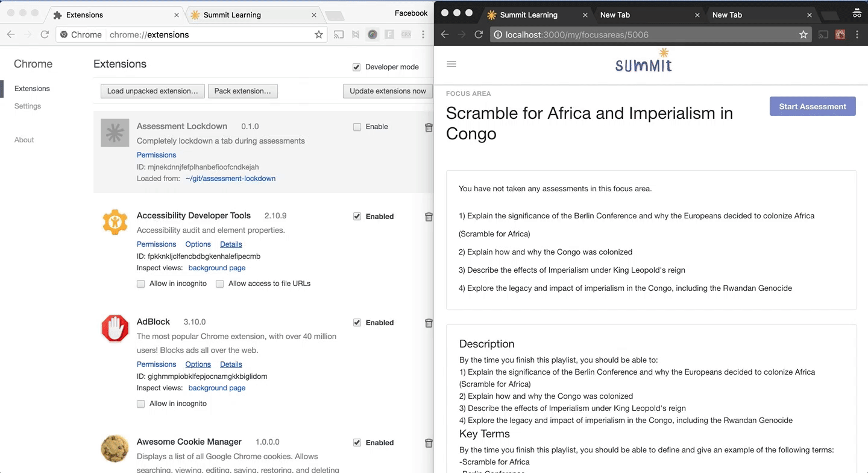Open Settings in Chrome sidebar

[x=28, y=106]
